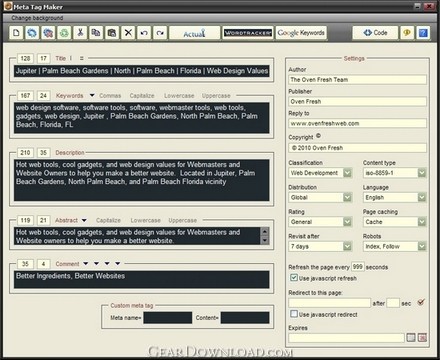440x360 pixels.
Task: Convert Abstract to Lowercase
Action: [145, 220]
